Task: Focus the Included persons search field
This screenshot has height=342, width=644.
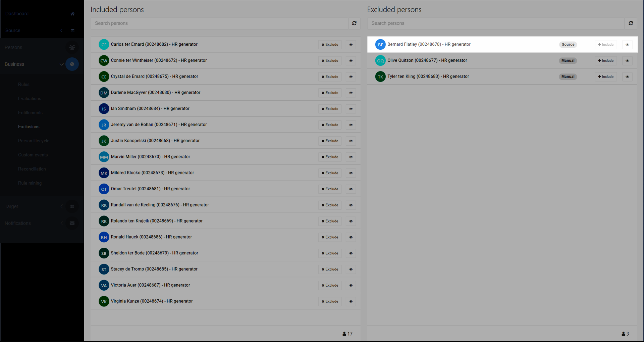Action: 219,23
